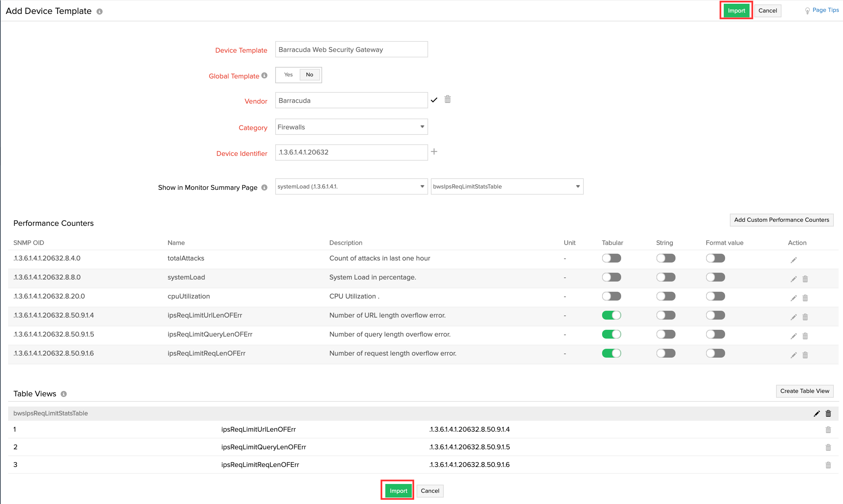
Task: Delete the systemLoad performance counter
Action: pos(805,279)
